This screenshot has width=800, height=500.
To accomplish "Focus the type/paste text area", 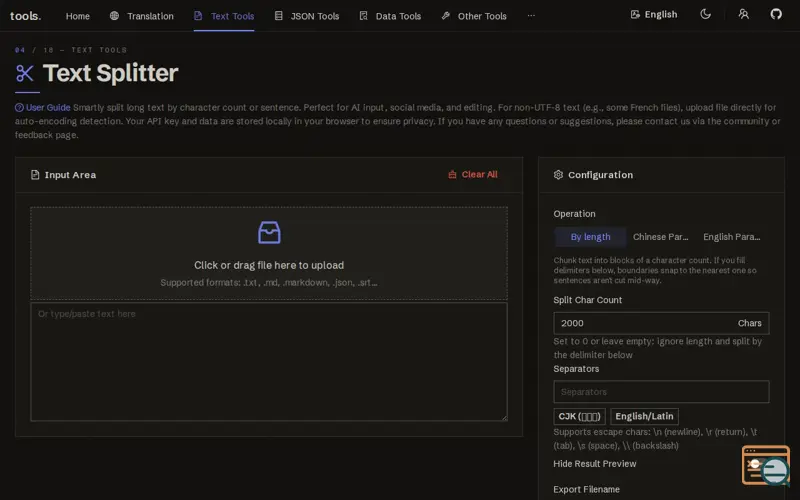I will click(269, 362).
